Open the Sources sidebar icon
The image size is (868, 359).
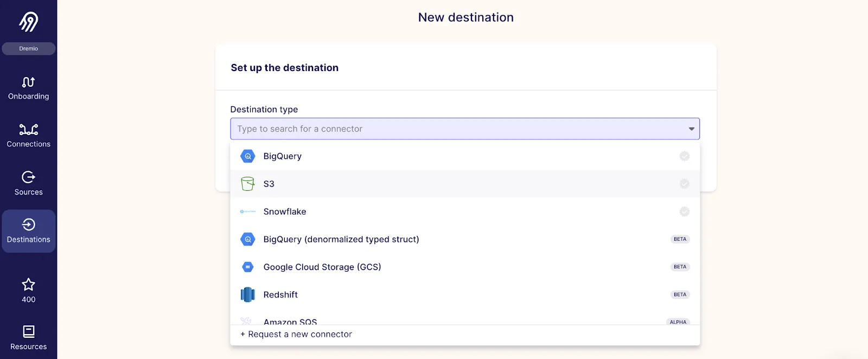tap(28, 177)
